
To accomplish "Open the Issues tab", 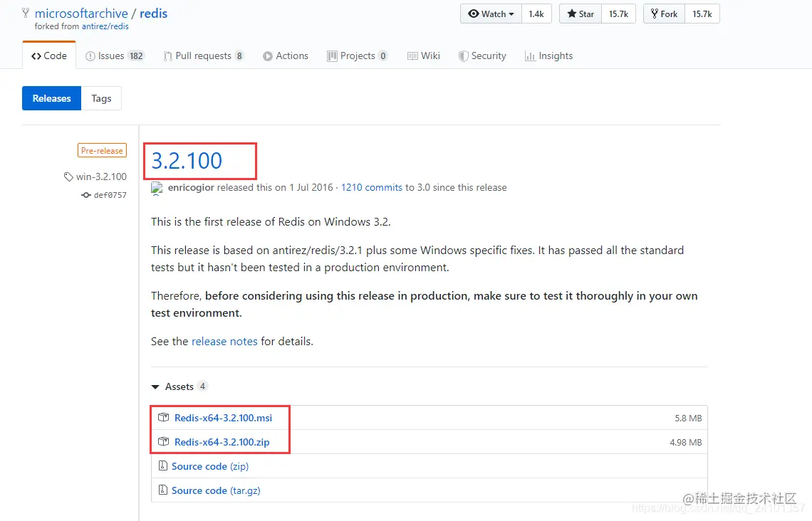I will point(115,56).
